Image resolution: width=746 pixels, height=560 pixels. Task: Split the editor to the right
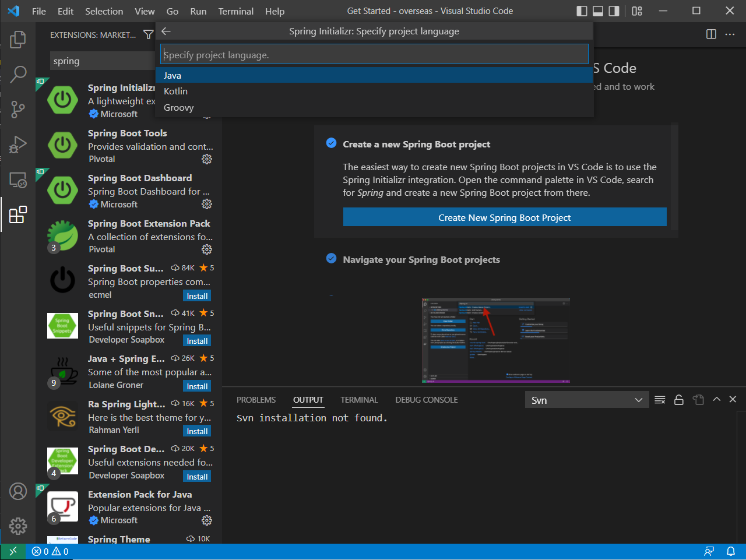tap(711, 34)
